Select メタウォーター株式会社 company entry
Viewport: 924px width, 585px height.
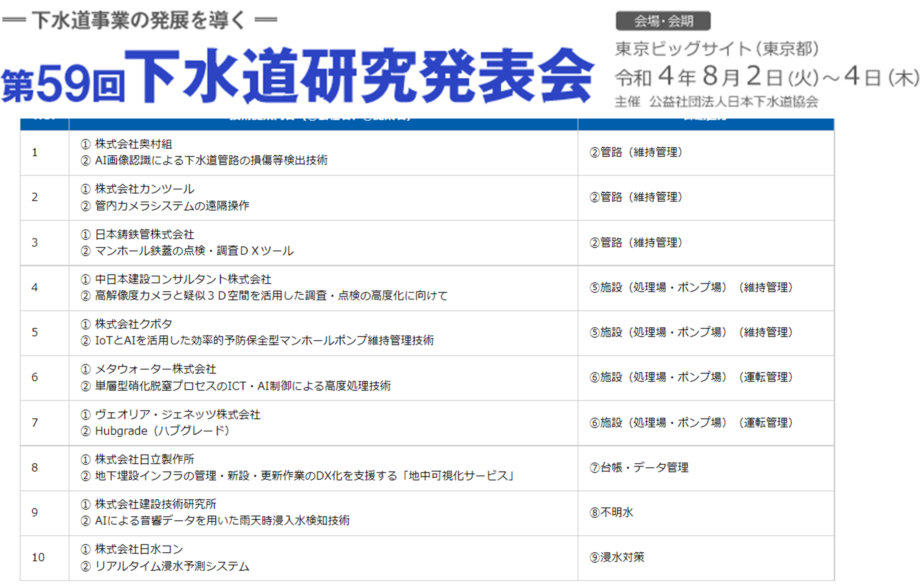155,369
